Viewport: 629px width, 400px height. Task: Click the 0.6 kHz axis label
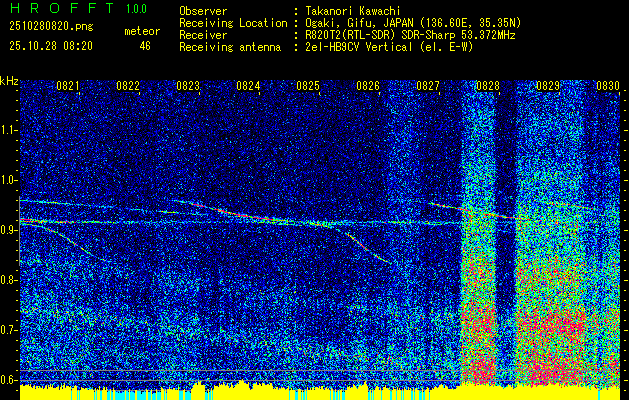8,380
